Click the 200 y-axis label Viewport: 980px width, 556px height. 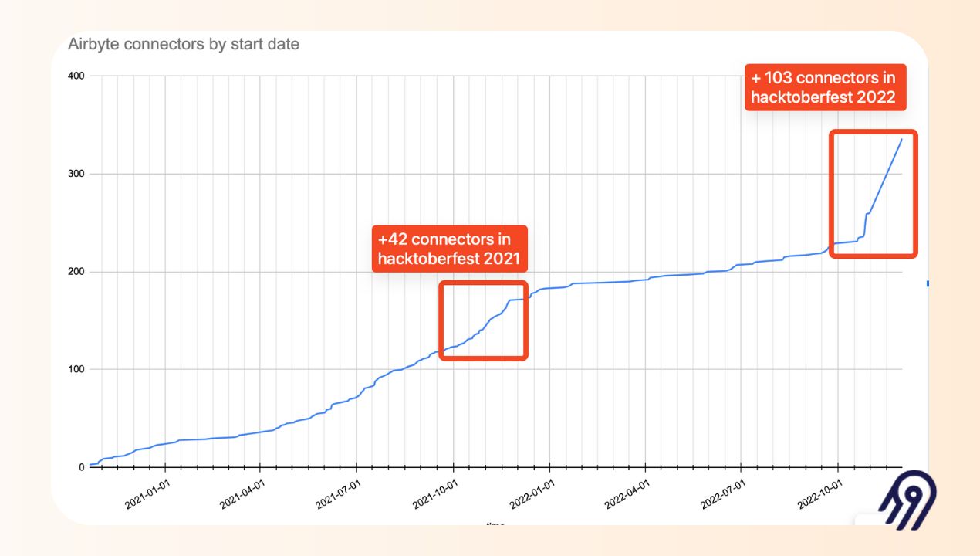tap(76, 272)
